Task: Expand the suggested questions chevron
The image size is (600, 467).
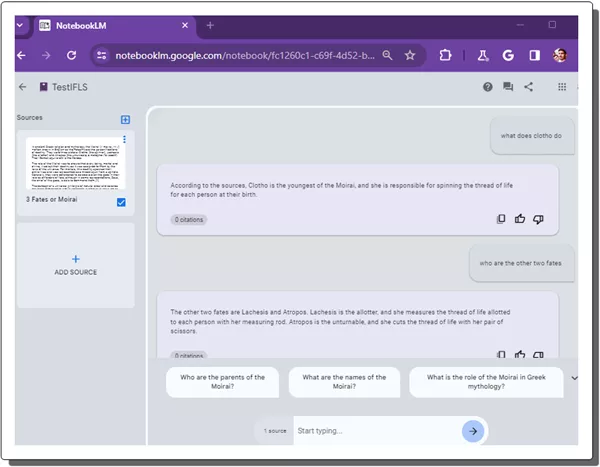Action: (574, 378)
